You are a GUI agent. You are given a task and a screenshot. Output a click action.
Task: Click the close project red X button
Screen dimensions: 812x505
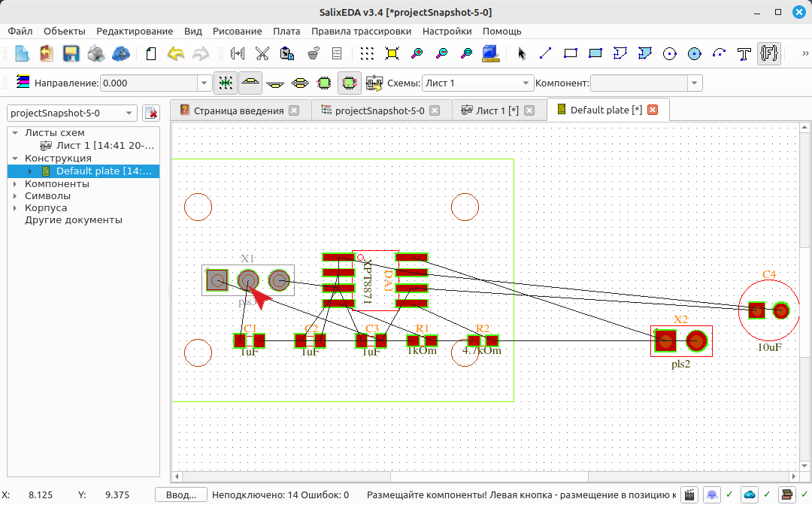click(x=151, y=113)
